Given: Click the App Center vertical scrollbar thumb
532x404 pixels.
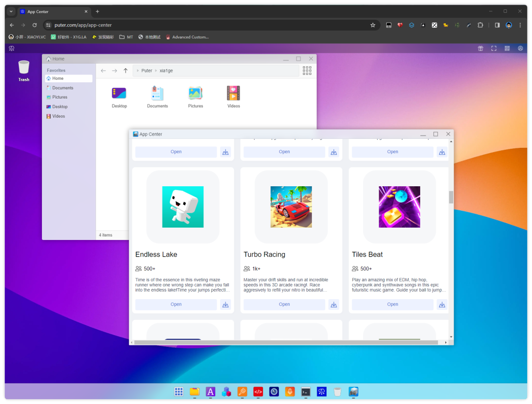Looking at the screenshot, I should (451, 197).
